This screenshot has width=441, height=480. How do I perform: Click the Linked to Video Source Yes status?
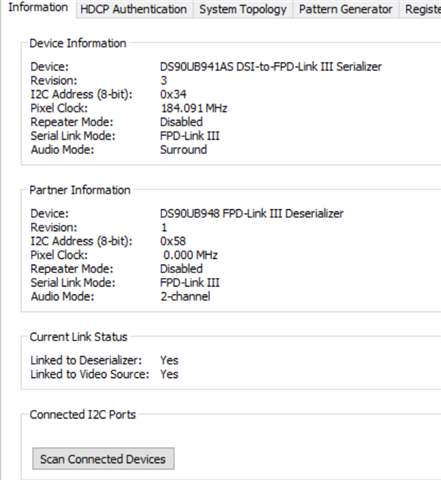169,374
